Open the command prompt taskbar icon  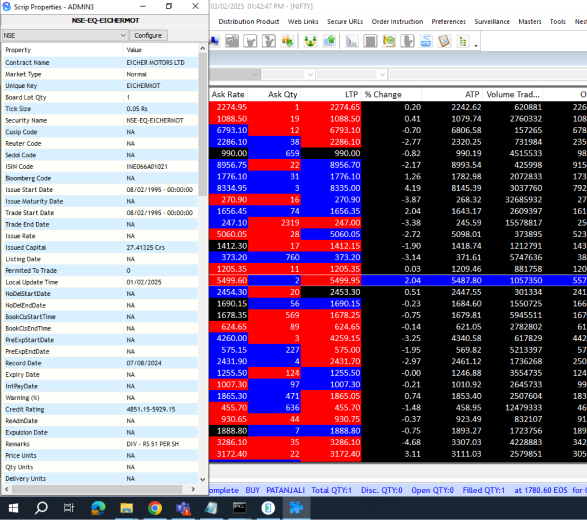pyautogui.click(x=239, y=508)
